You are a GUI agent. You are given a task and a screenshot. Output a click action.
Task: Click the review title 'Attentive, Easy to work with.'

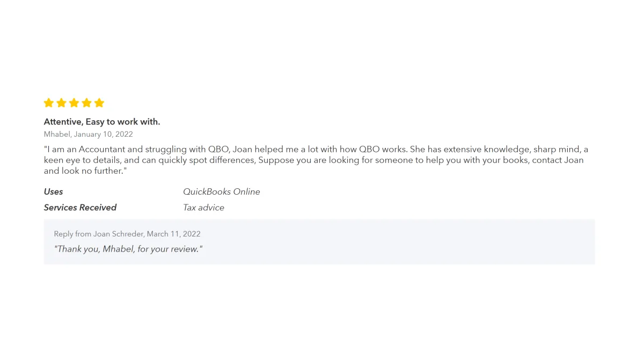point(102,122)
